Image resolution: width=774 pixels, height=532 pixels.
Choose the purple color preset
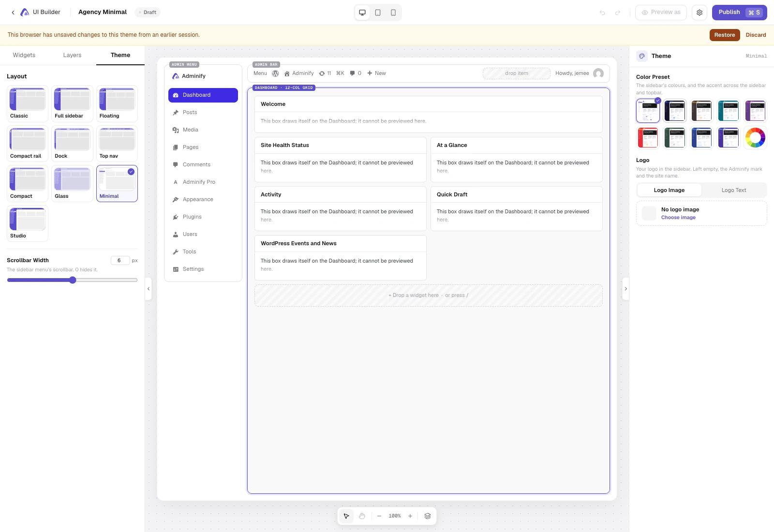click(x=755, y=111)
